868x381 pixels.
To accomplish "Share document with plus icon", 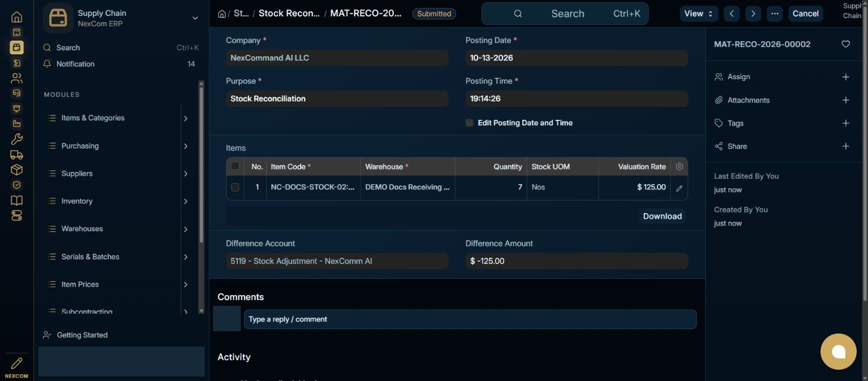I will pos(845,146).
